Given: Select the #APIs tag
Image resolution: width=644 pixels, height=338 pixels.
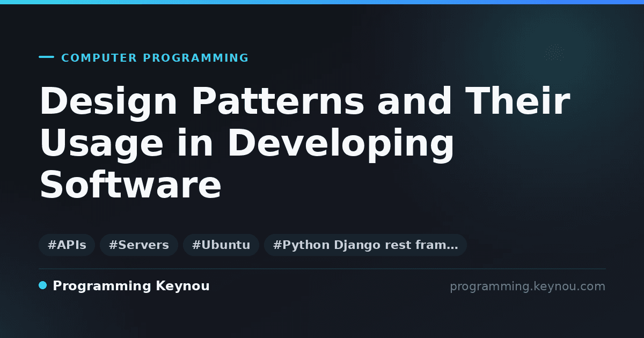Looking at the screenshot, I should click(67, 245).
